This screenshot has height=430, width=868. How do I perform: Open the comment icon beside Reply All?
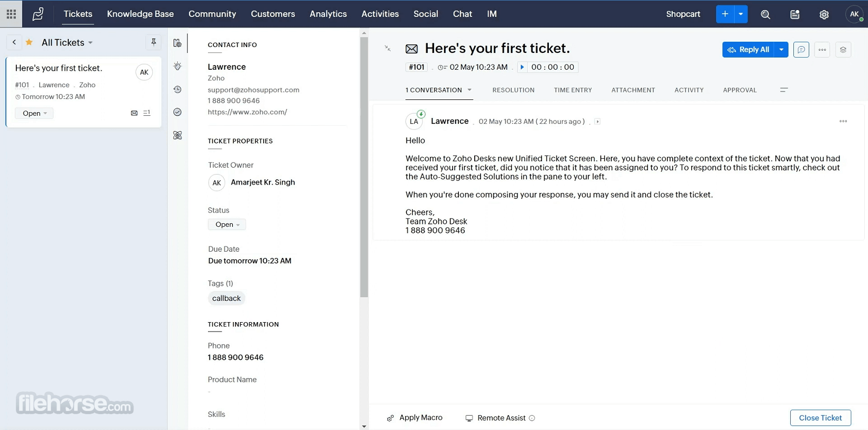[x=801, y=50]
